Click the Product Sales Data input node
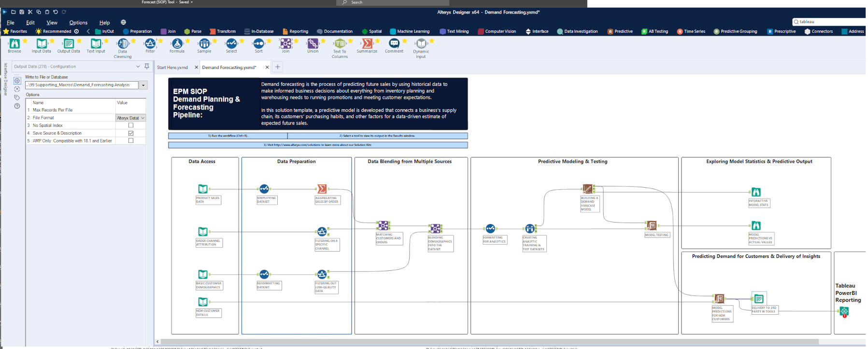Viewport: 868px width, 349px height. [x=203, y=189]
